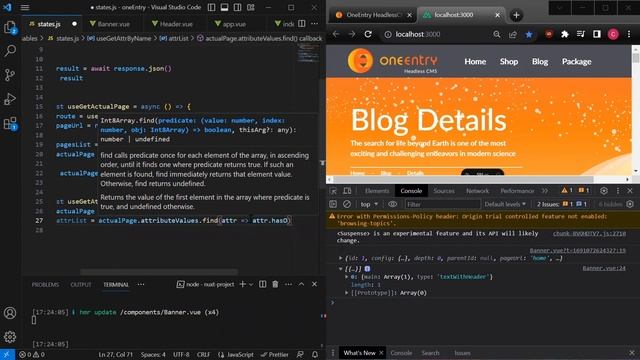This screenshot has height=360, width=640.
Task: Open the OUTPUT panel tab
Action: pos(81,284)
